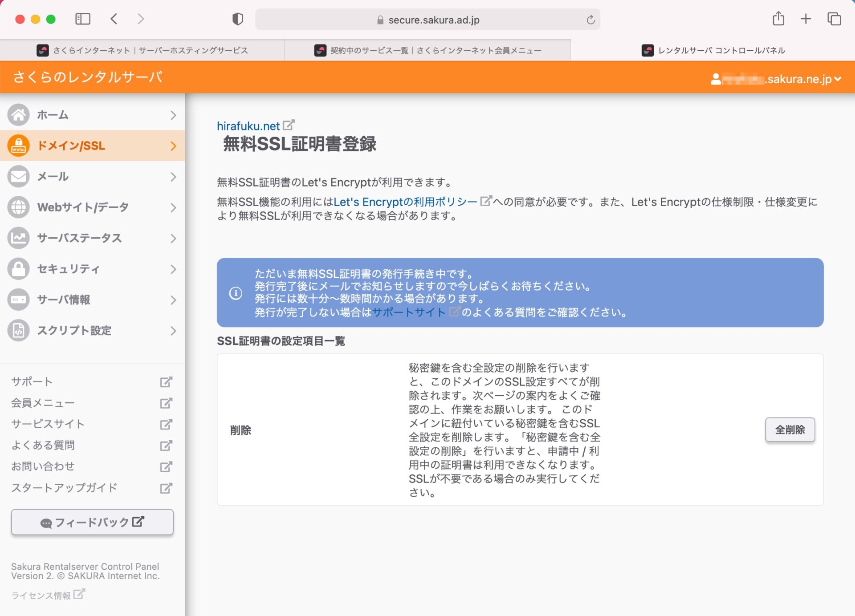Click the home icon in sidebar
This screenshot has width=855, height=616.
[x=18, y=115]
